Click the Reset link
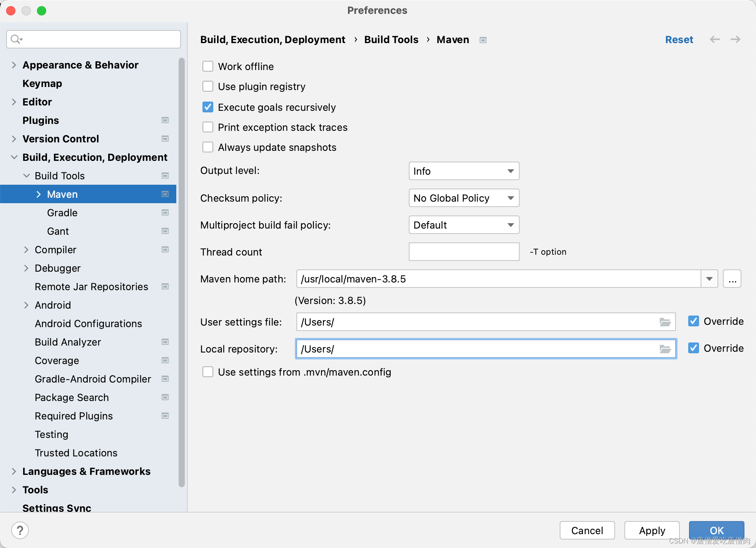This screenshot has width=756, height=548. point(679,39)
